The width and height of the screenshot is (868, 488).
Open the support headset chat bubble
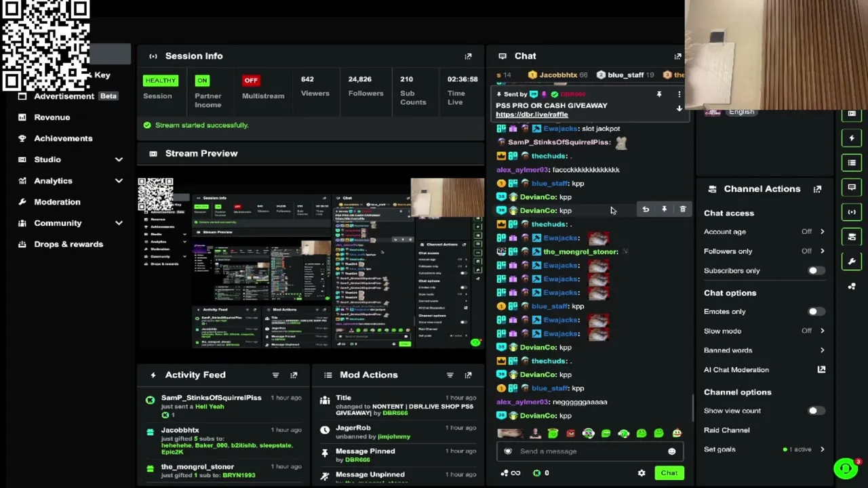coord(846,468)
